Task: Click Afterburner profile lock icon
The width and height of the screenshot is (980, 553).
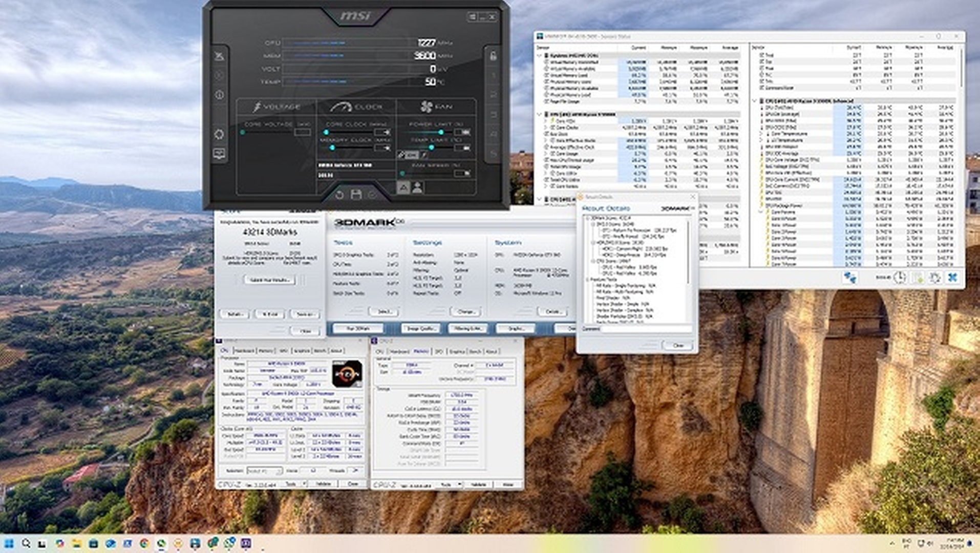Action: point(493,56)
